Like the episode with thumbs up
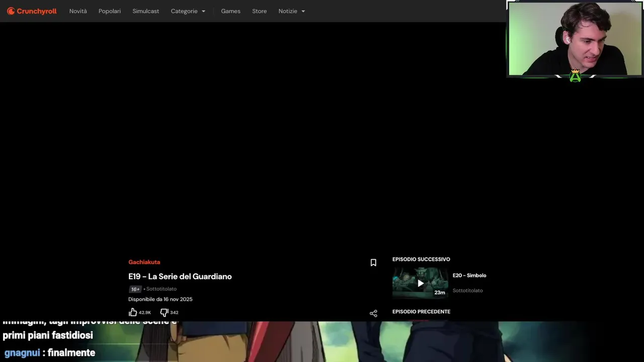 tap(133, 312)
